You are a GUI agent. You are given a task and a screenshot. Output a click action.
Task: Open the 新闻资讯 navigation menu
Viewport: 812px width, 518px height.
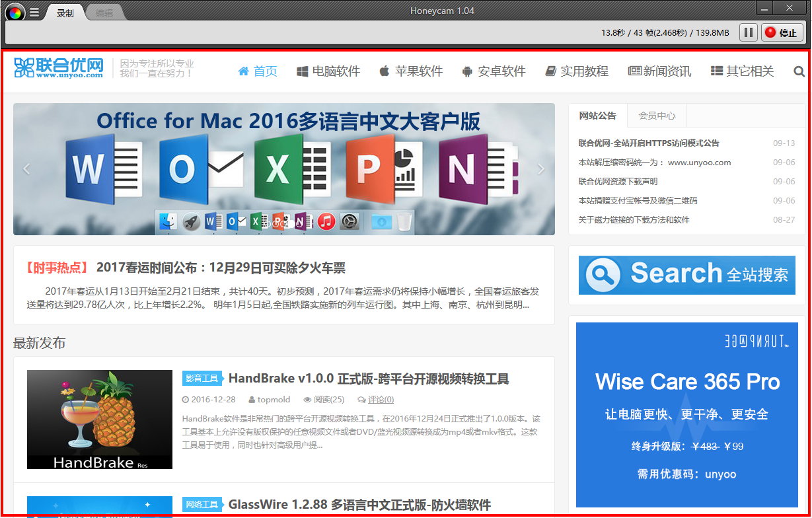point(659,71)
